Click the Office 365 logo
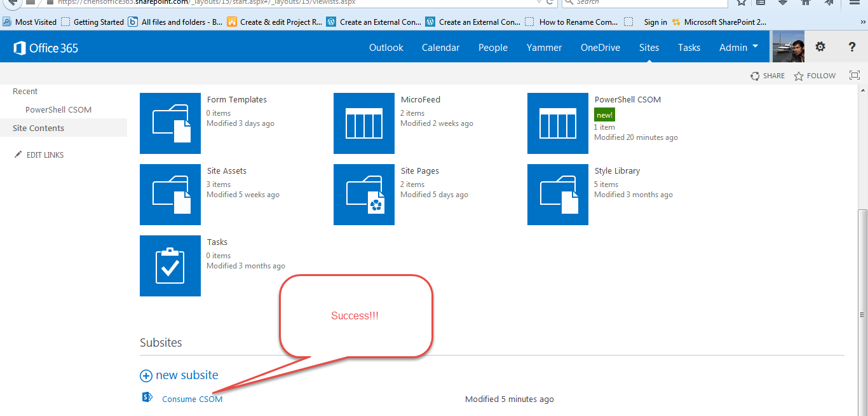The image size is (868, 416). 46,48
